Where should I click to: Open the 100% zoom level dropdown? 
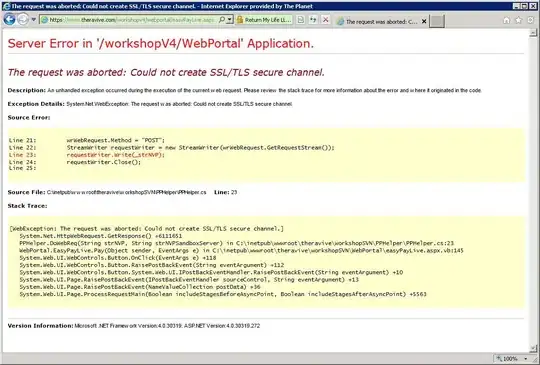[513, 359]
